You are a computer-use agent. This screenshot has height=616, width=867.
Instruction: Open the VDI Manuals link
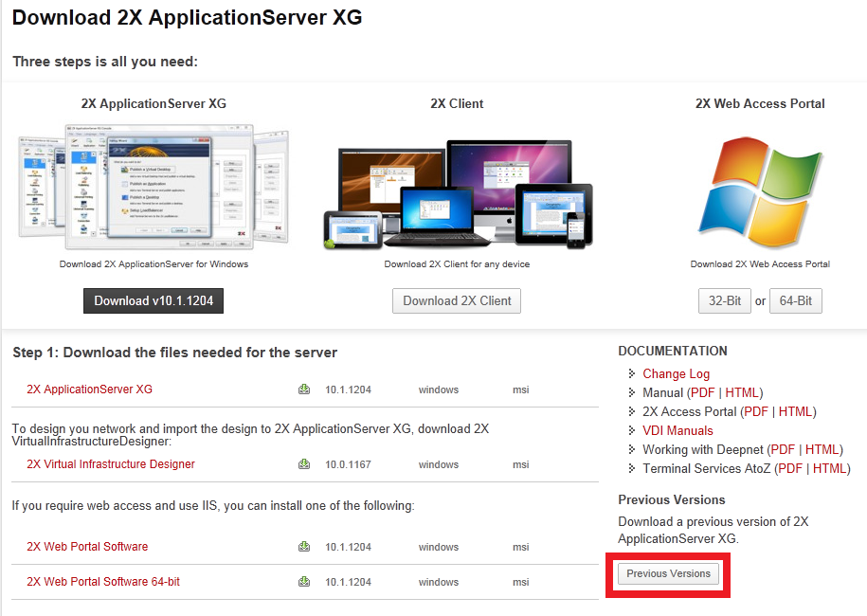(x=677, y=431)
